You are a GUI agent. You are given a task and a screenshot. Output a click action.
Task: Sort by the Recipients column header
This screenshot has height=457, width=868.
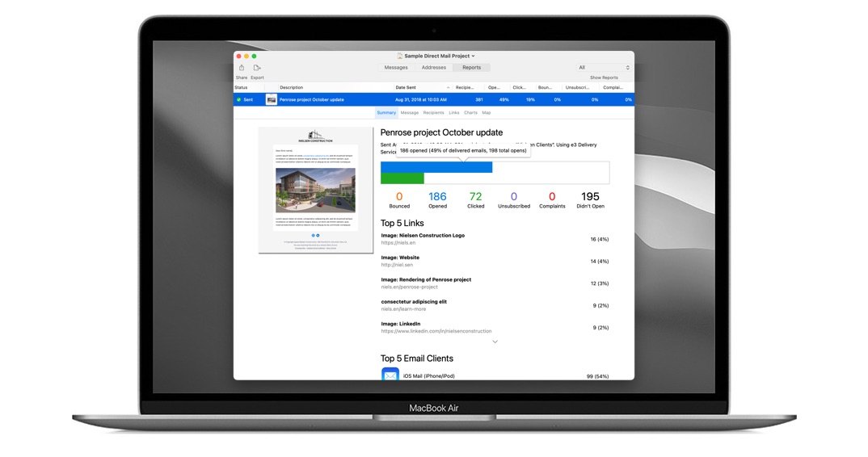465,87
